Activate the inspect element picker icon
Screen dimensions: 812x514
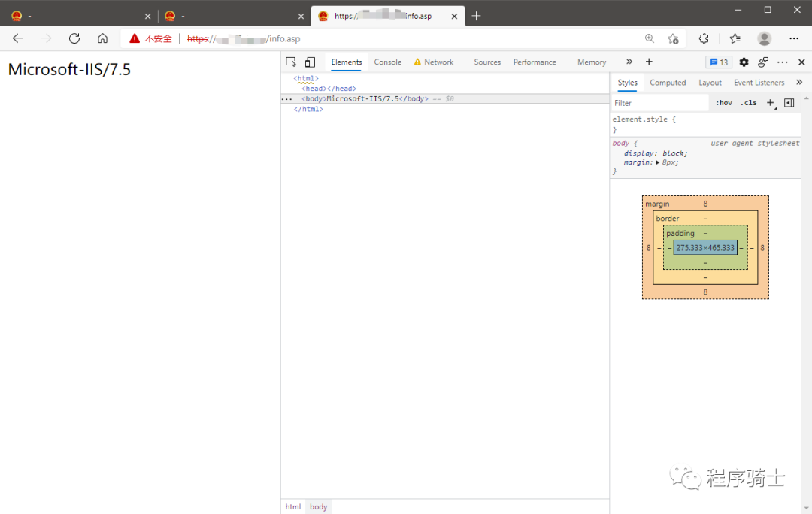(x=291, y=62)
